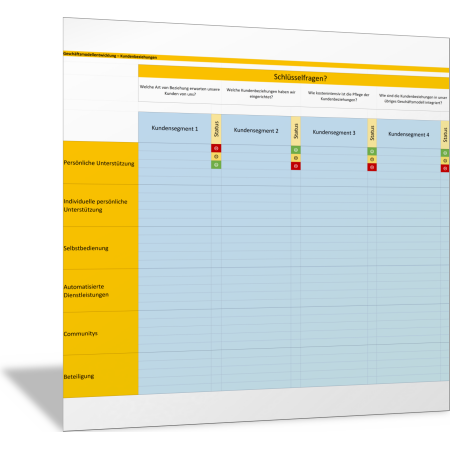Viewport: 450px width, 450px height.
Task: Click yellow status icon under Kundensegment 1
Action: click(216, 156)
